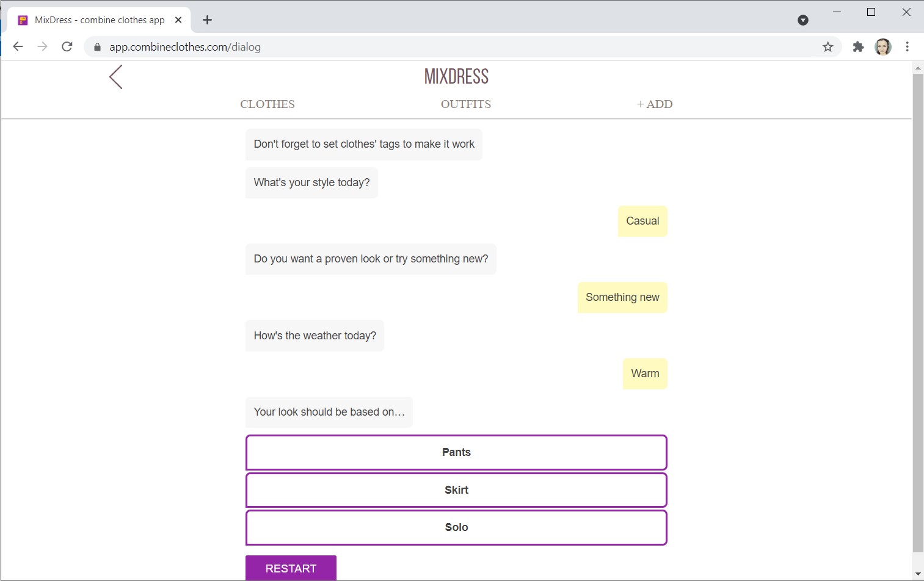Select the MixDress - combine clothes app tab
The height and width of the screenshot is (581, 924).
pyautogui.click(x=99, y=20)
